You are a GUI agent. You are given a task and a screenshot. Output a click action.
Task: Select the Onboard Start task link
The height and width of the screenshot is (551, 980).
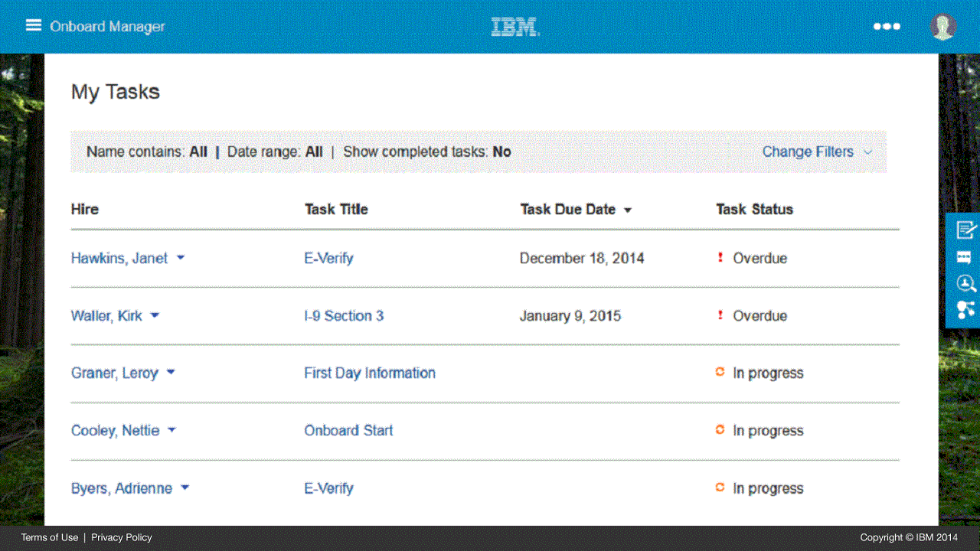tap(348, 430)
